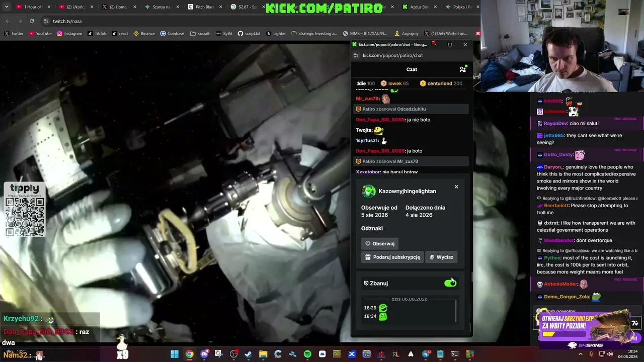Open the script.txt GitHub bookmark
The width and height of the screenshot is (644, 362).
[x=249, y=34]
